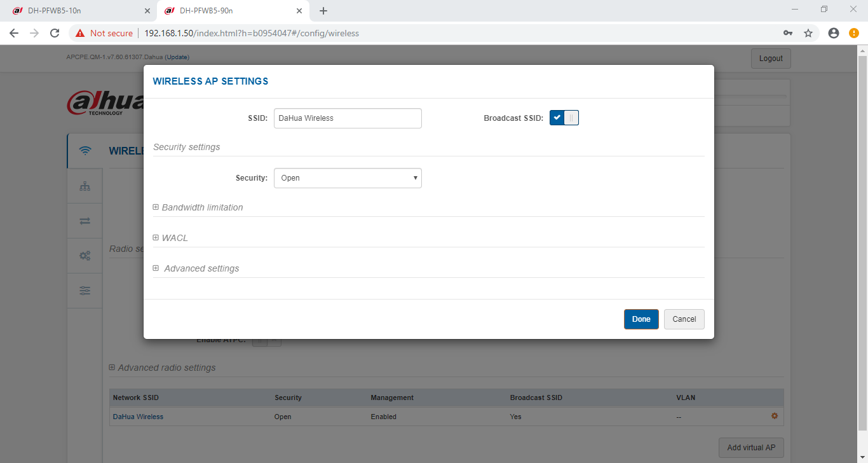
Task: Cancel the Wireless AP Settings dialog
Action: coord(684,319)
